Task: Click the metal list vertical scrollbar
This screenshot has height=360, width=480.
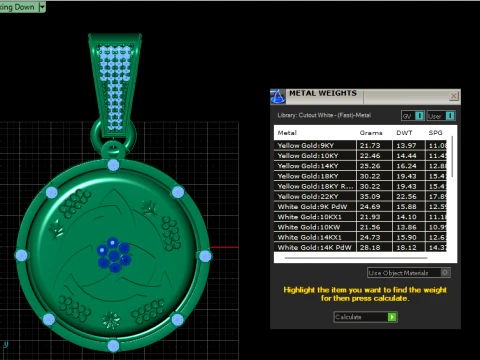Action: point(452,156)
